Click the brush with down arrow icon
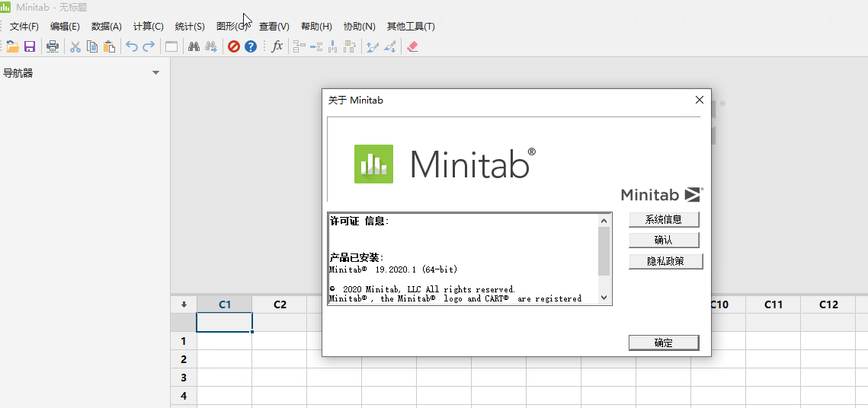Screen dimensions: 868x408 [389, 46]
